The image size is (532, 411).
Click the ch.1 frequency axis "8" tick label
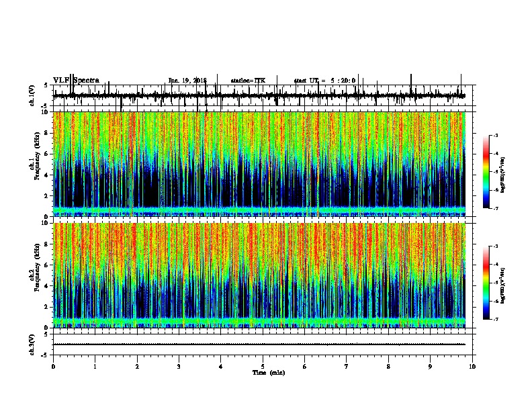47,133
